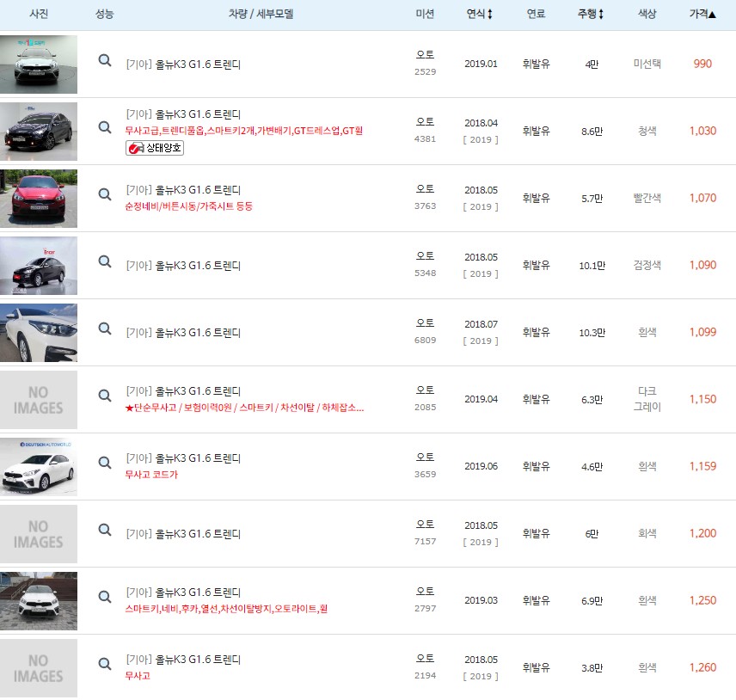The image size is (736, 700).
Task: Click the 성능 column header
Action: (x=104, y=14)
